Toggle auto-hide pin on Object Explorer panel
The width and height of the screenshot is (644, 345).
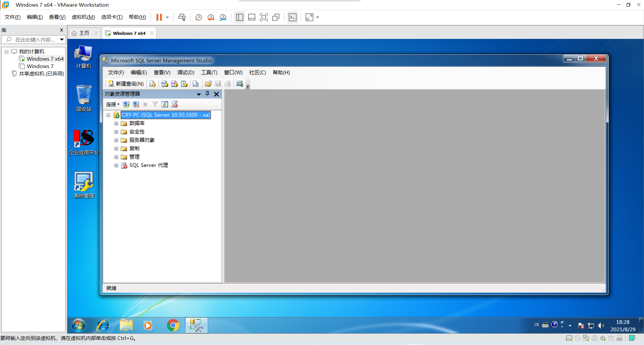coord(207,94)
